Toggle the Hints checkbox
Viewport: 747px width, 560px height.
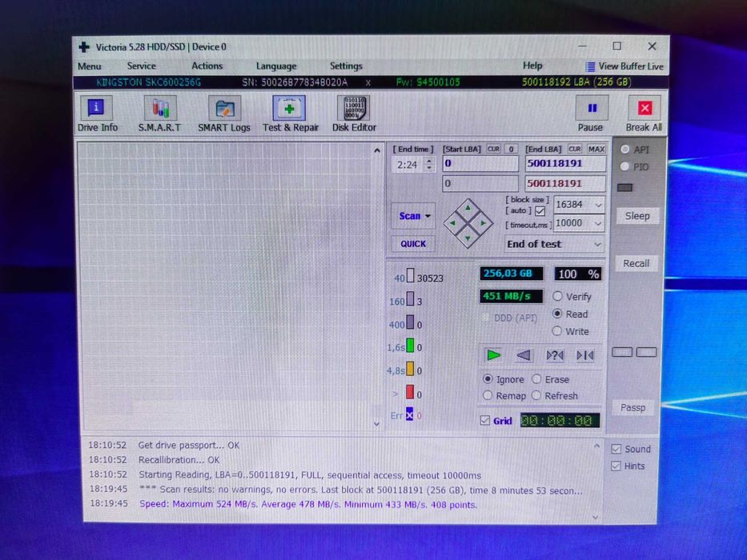(616, 466)
